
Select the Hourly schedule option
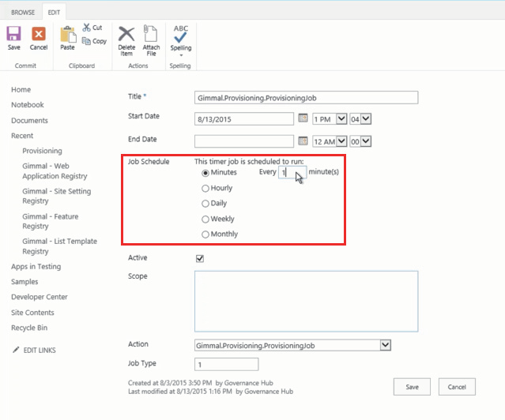coord(206,189)
